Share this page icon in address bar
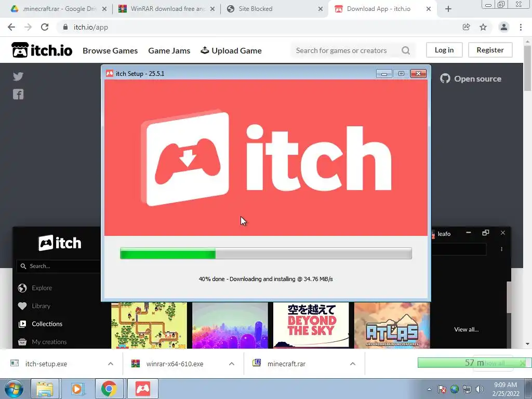 coord(467,27)
